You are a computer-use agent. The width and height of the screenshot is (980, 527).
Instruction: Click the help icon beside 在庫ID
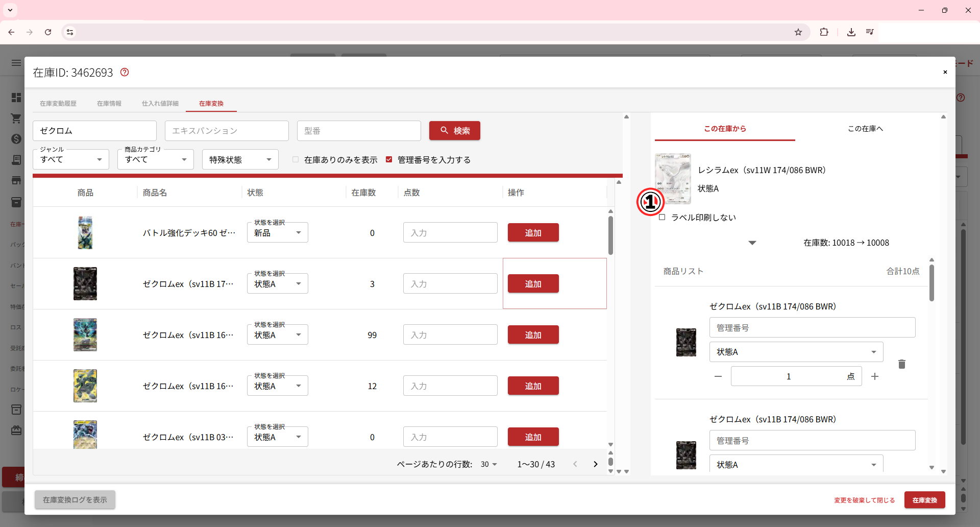[x=125, y=73]
